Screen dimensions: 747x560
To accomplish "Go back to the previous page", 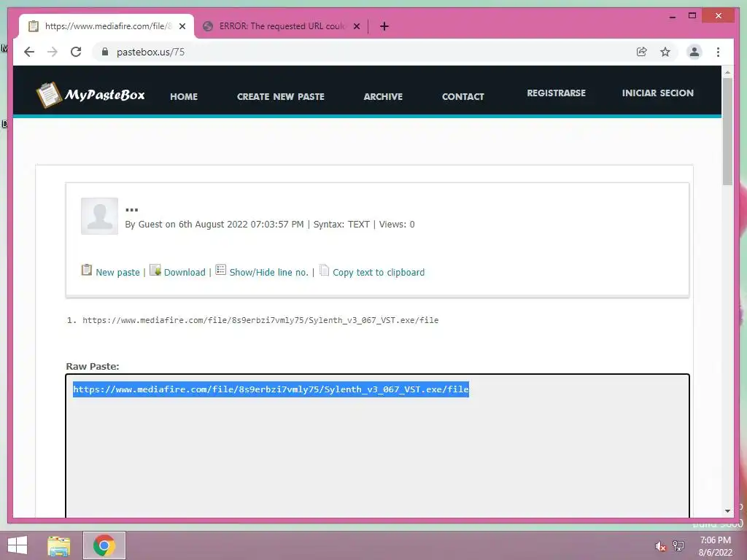I will [29, 52].
